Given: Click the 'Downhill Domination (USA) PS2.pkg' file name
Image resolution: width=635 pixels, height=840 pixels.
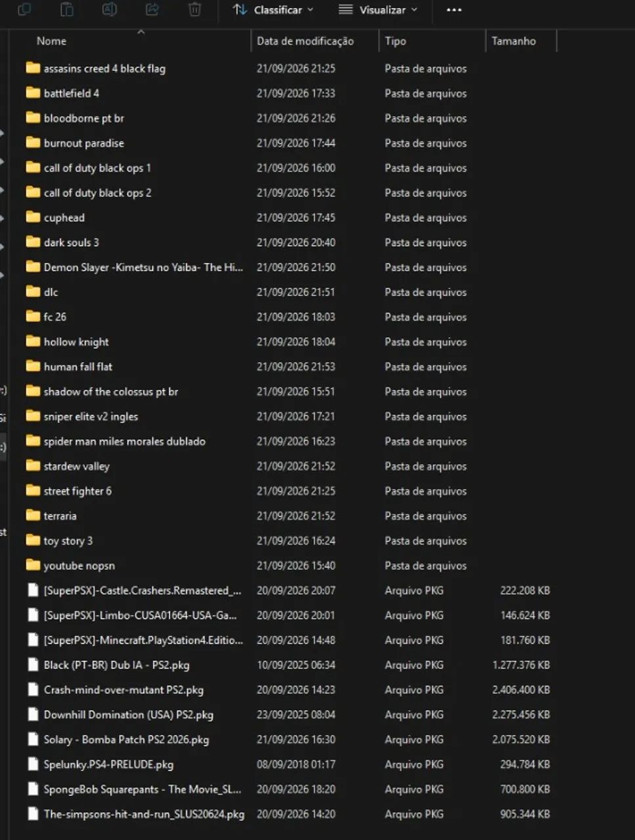Looking at the screenshot, I should (x=129, y=715).
